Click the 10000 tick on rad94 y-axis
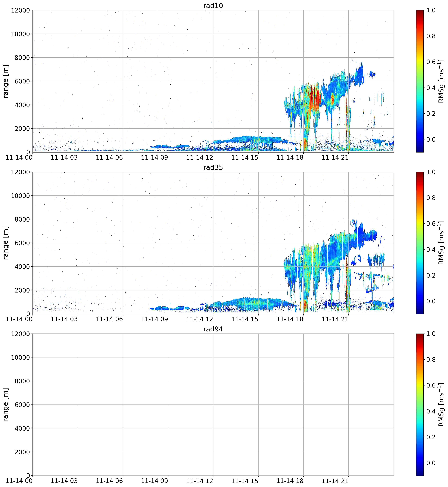The image size is (448, 487). pos(20,357)
